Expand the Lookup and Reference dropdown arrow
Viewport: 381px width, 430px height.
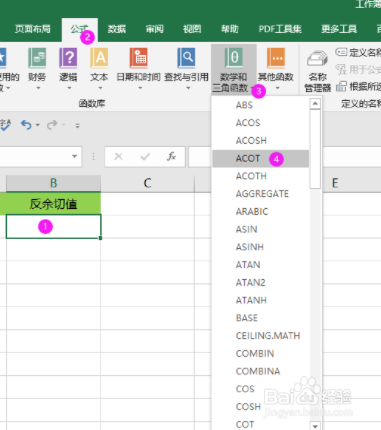coord(188,88)
